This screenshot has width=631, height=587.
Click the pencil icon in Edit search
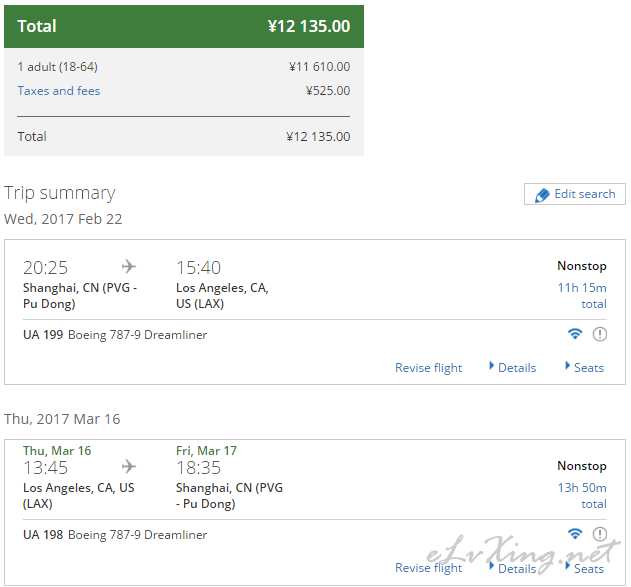(x=542, y=195)
